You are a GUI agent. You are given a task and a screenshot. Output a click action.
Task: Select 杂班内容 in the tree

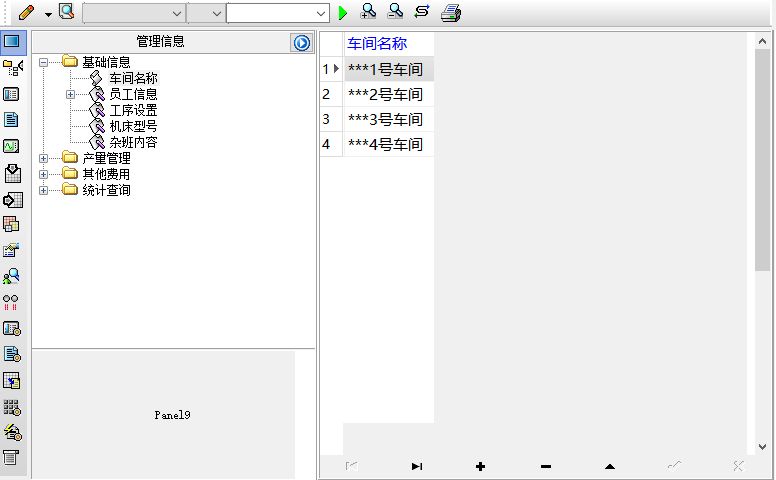[133, 142]
